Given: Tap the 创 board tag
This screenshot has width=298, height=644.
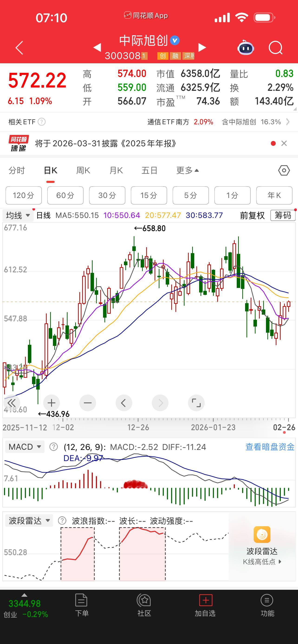Looking at the screenshot, I should 163,56.
